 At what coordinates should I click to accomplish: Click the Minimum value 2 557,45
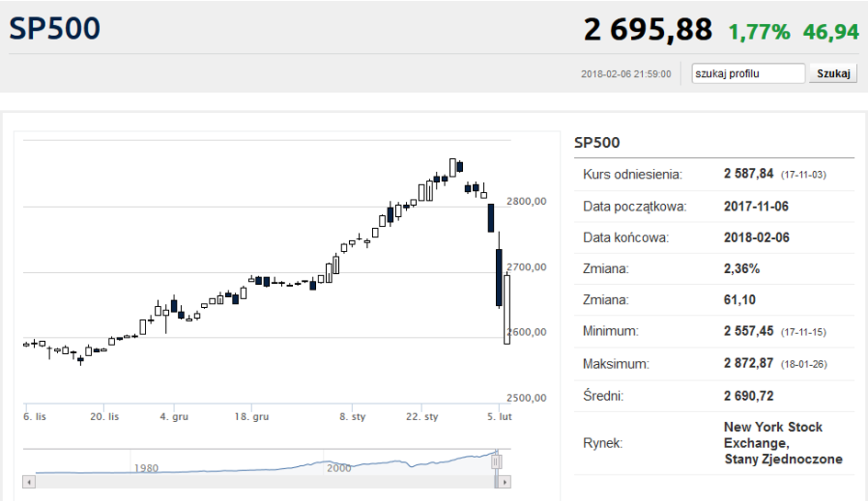pyautogui.click(x=750, y=331)
